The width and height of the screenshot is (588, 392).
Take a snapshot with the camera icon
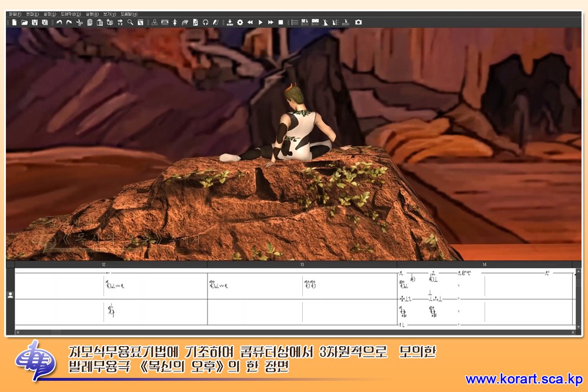coord(359,22)
